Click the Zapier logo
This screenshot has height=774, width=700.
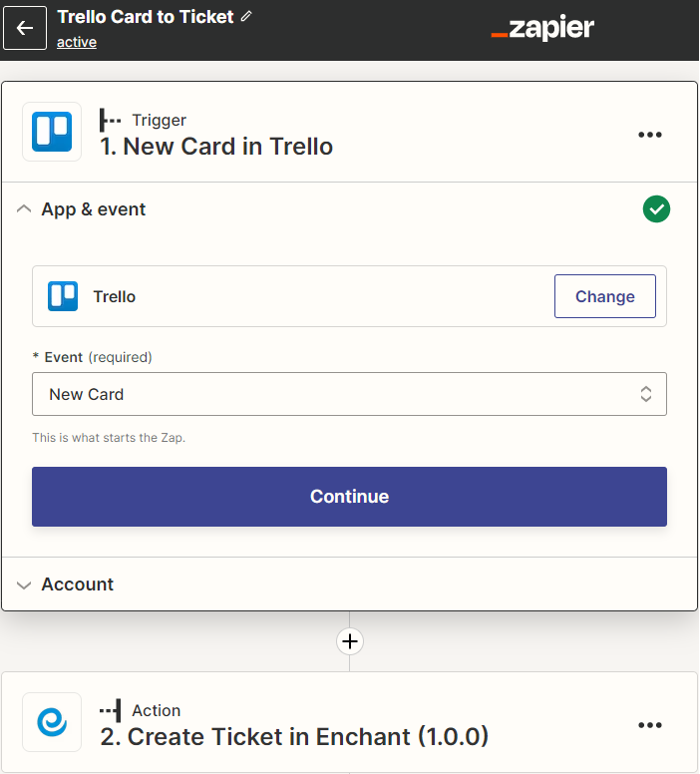tap(542, 29)
